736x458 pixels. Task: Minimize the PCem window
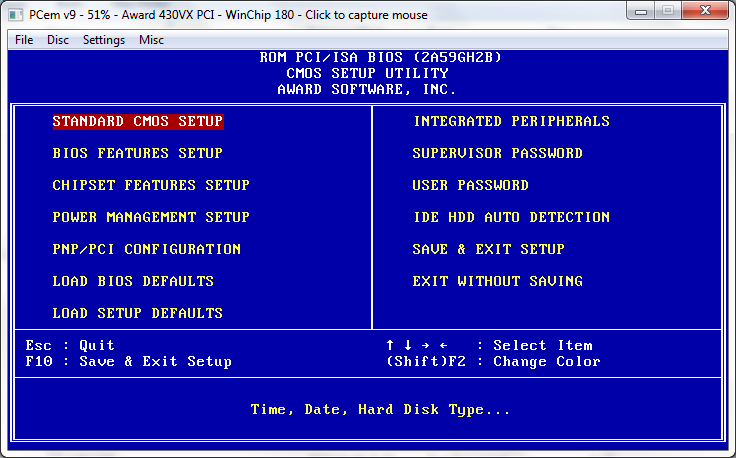coord(641,11)
